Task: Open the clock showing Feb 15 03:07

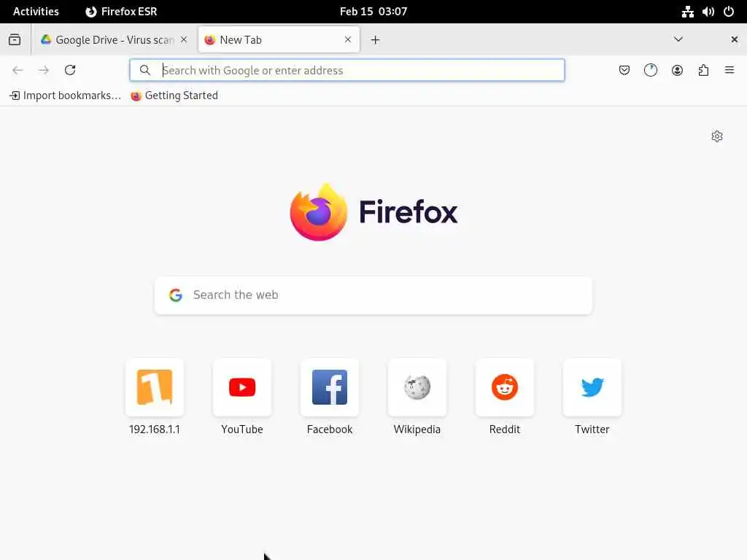Action: point(373,12)
